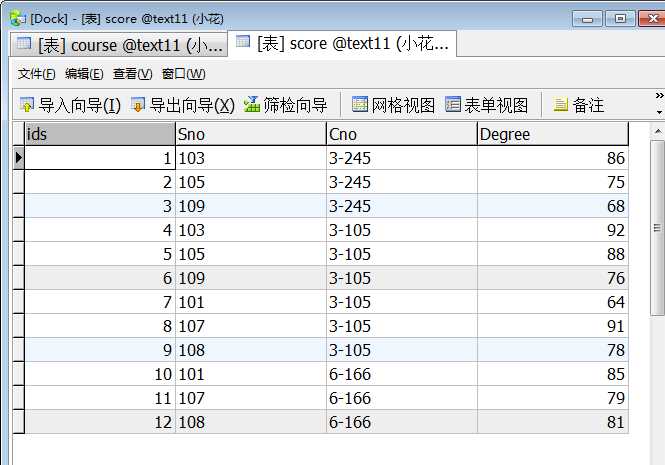Click the Degree cell with value 91
This screenshot has width=665, height=465.
(x=553, y=326)
